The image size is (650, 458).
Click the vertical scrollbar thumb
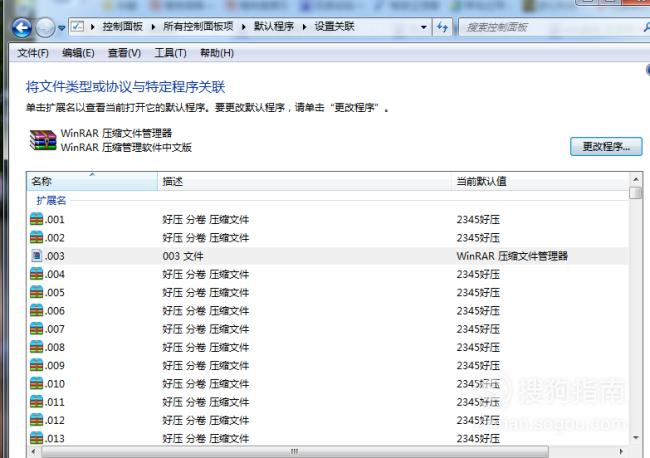(x=635, y=193)
